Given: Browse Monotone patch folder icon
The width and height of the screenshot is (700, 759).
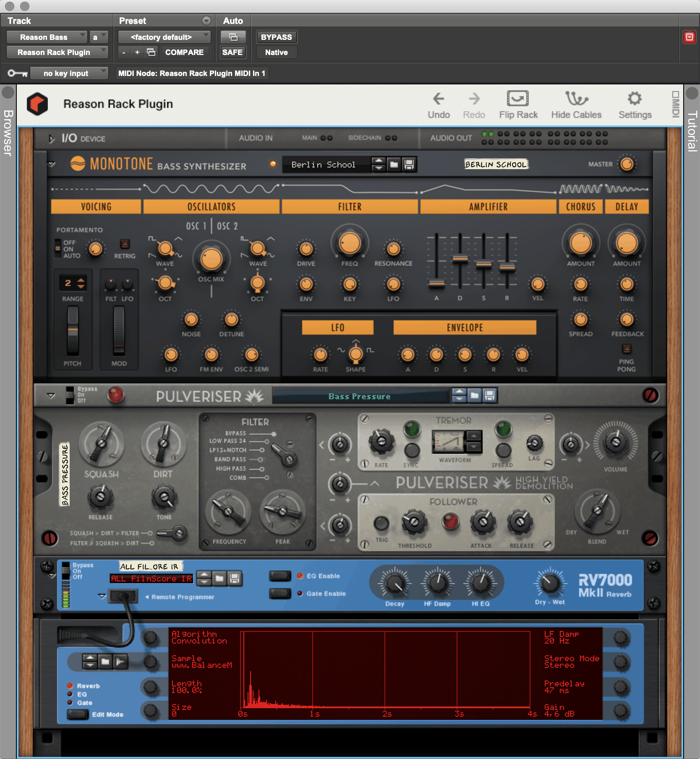Looking at the screenshot, I should (x=394, y=165).
